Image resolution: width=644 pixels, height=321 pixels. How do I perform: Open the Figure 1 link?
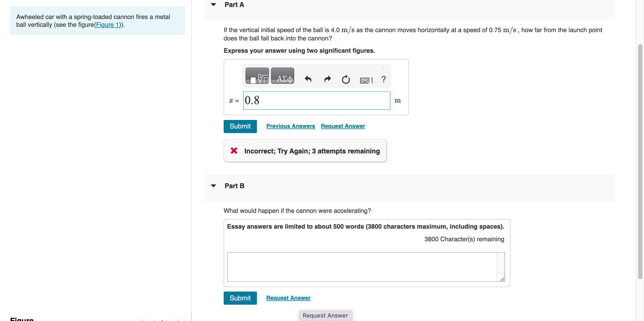point(107,25)
